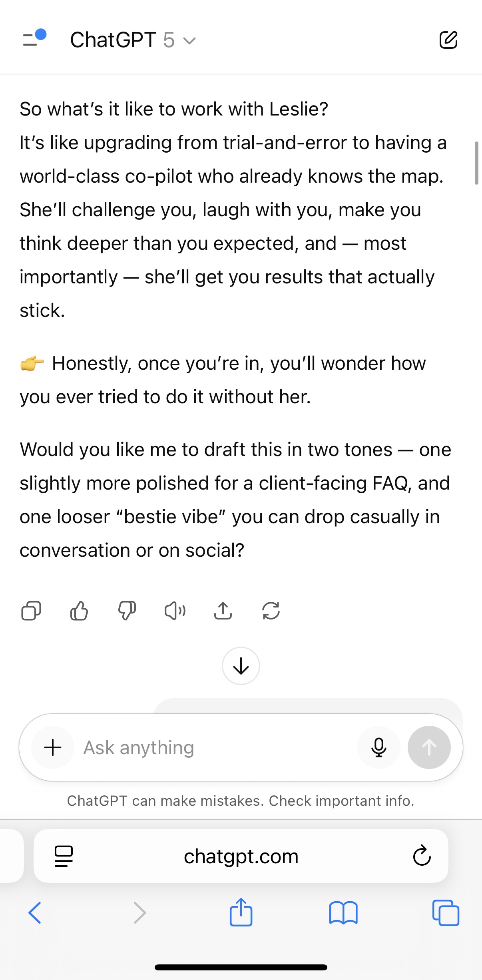
Task: Give thumbs up to the response
Action: [x=79, y=611]
